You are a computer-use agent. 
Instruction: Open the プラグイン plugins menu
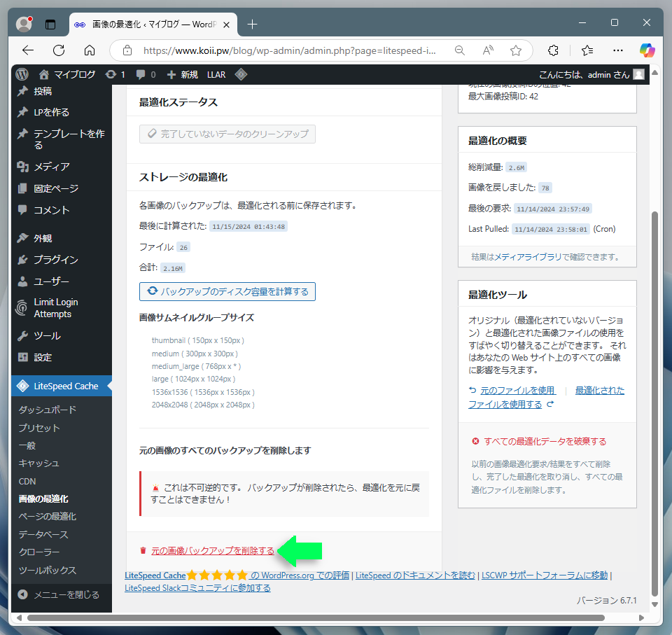62,260
